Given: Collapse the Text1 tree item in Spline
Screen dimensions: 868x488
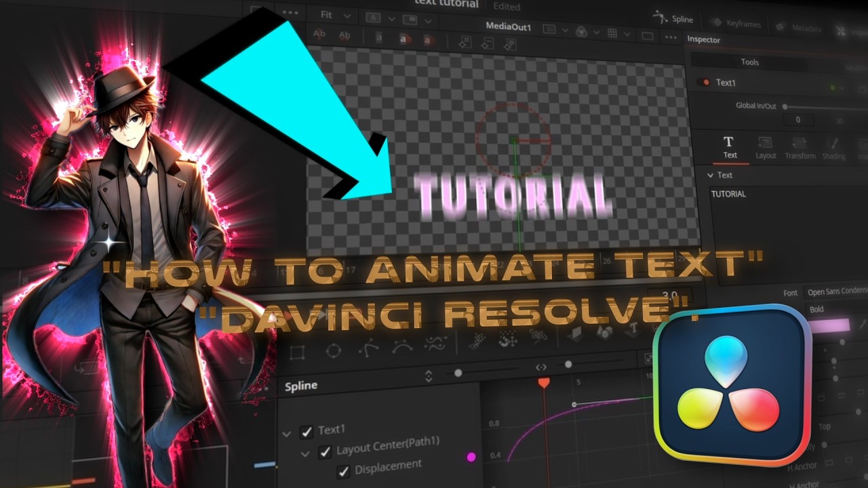Looking at the screenshot, I should coord(287,434).
